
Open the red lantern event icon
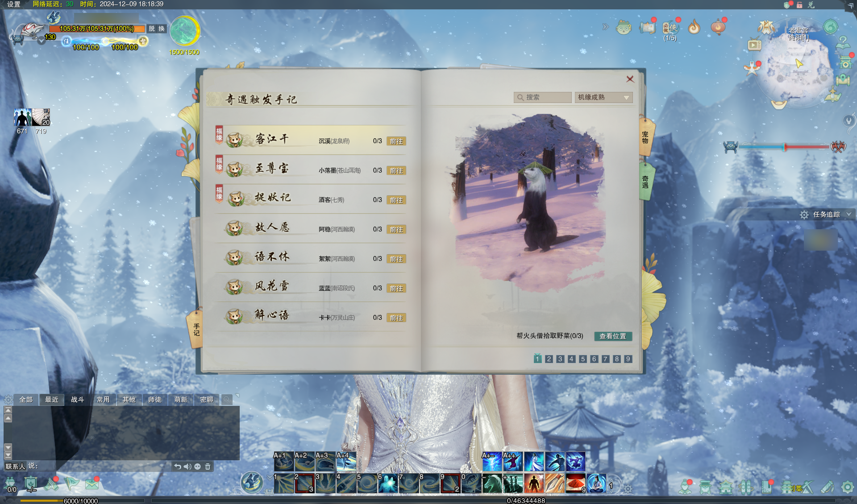click(x=718, y=27)
